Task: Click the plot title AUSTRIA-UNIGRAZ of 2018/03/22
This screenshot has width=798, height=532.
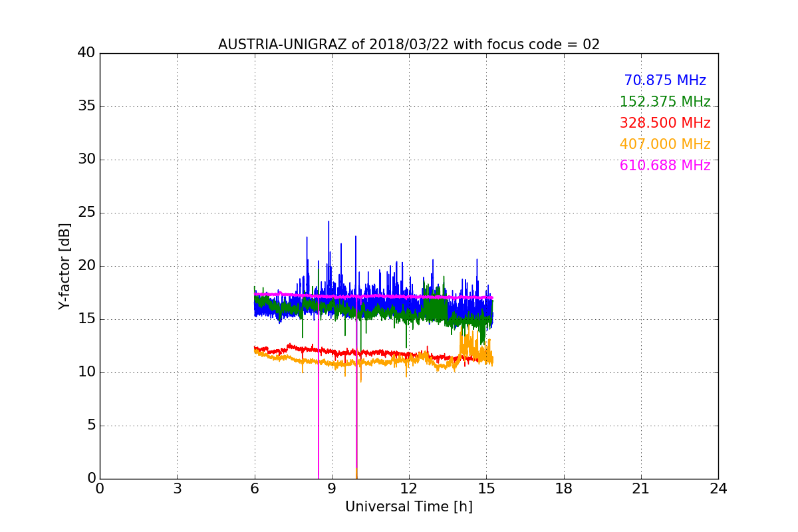Action: point(409,45)
